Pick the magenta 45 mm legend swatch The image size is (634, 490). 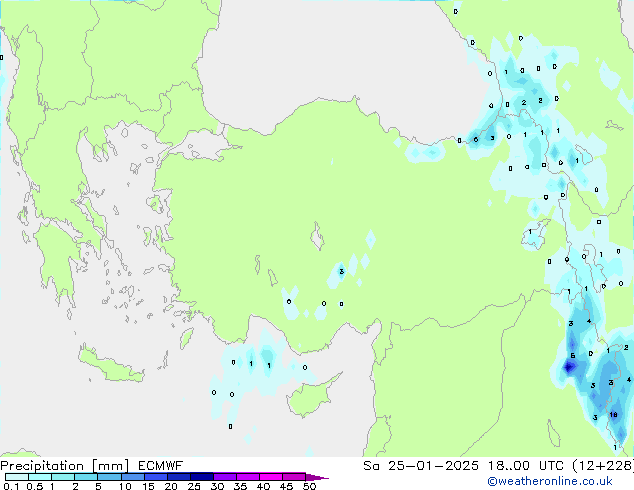tap(293, 477)
